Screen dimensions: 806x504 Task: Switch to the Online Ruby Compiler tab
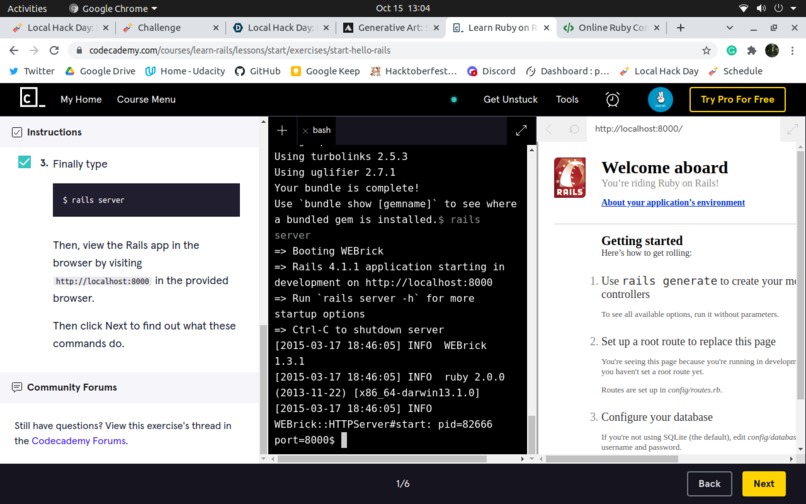611,28
